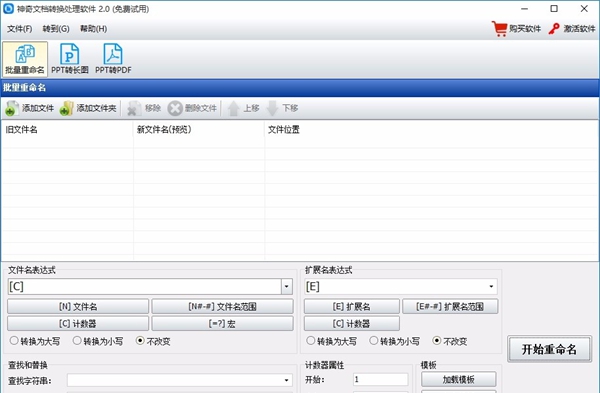Click filename section [C] 计数器 button
Screen dimensions: 600x393
click(78, 324)
